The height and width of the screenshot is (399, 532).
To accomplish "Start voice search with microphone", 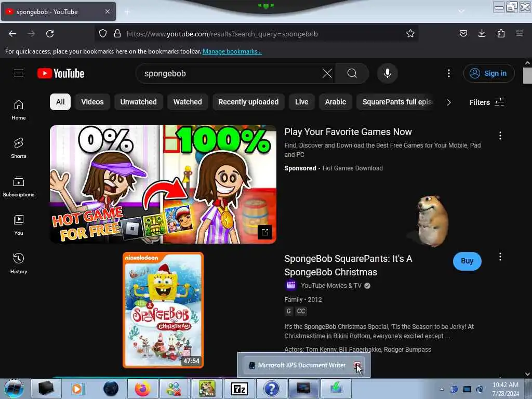I will tap(388, 73).
